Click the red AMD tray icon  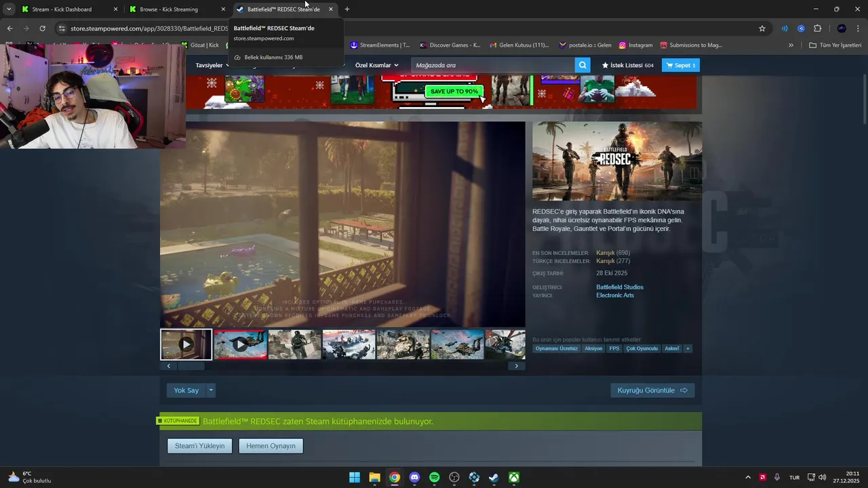tap(763, 477)
